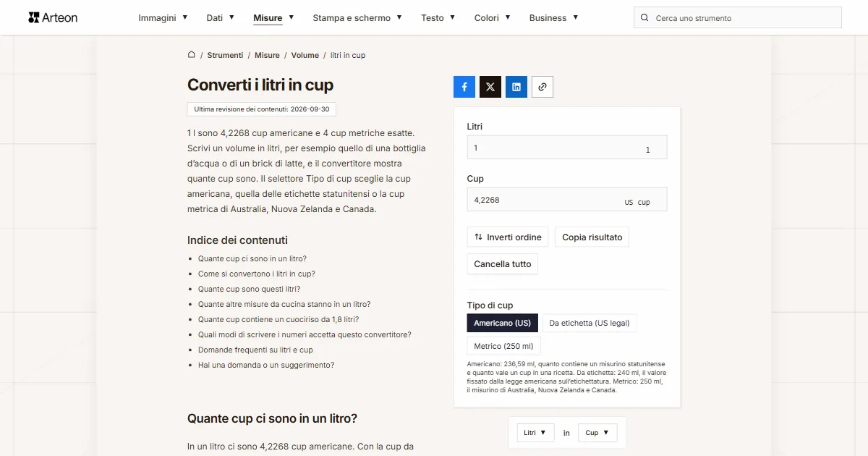The width and height of the screenshot is (868, 456).
Task: Jump to 'Quante cup sono questi litri?'
Action: [x=249, y=289]
